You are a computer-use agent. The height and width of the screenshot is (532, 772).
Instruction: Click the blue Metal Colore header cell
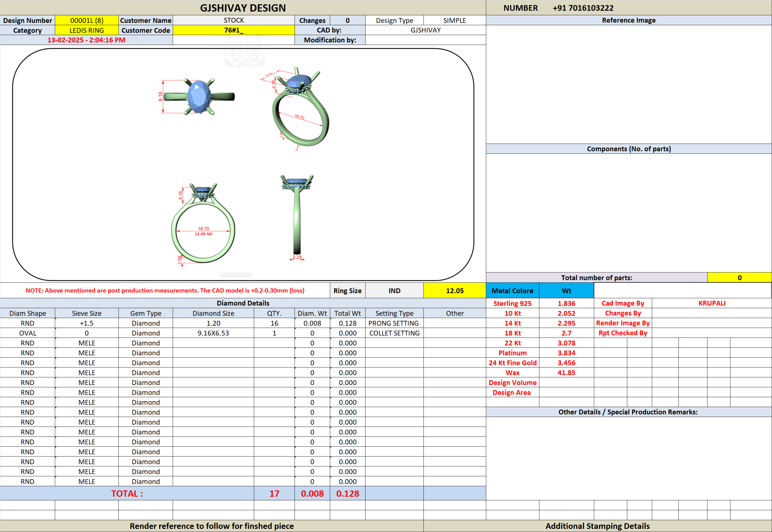pyautogui.click(x=512, y=291)
